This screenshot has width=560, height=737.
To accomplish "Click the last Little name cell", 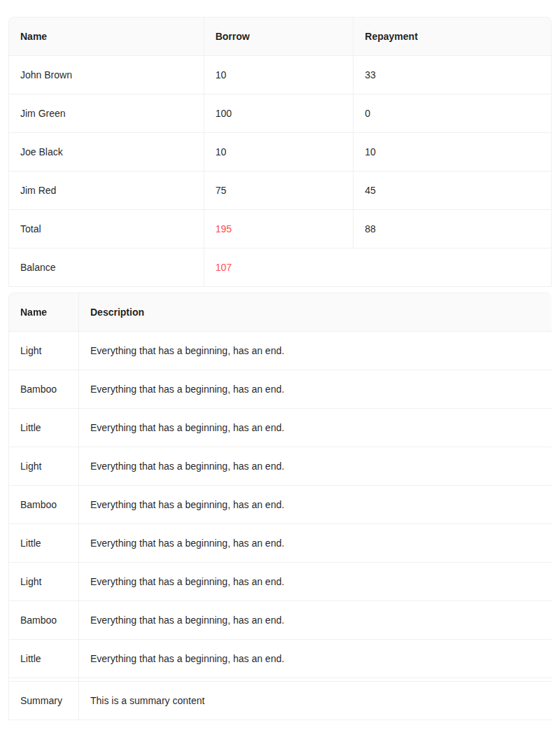I will pyautogui.click(x=30, y=659).
